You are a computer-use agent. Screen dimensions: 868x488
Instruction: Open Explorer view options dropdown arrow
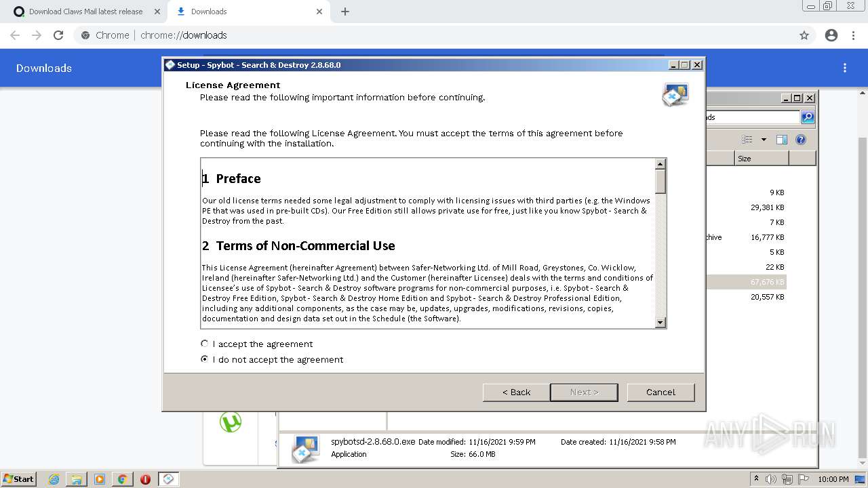tap(764, 140)
